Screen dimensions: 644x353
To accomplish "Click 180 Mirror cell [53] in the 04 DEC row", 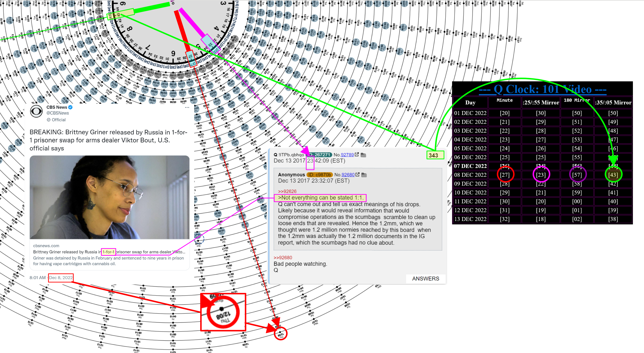I will (x=577, y=140).
